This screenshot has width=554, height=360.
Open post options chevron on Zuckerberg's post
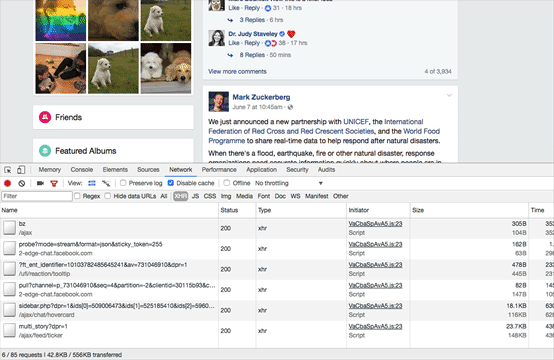[x=449, y=95]
